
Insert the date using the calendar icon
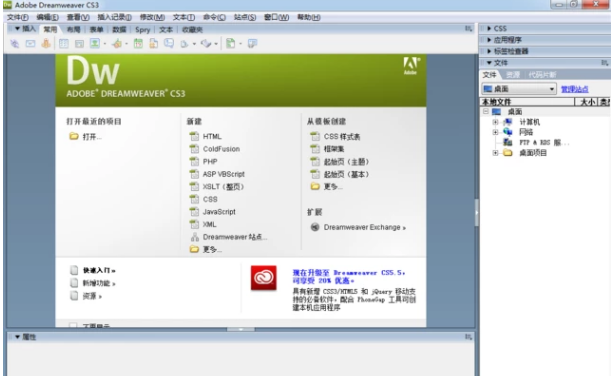point(138,44)
